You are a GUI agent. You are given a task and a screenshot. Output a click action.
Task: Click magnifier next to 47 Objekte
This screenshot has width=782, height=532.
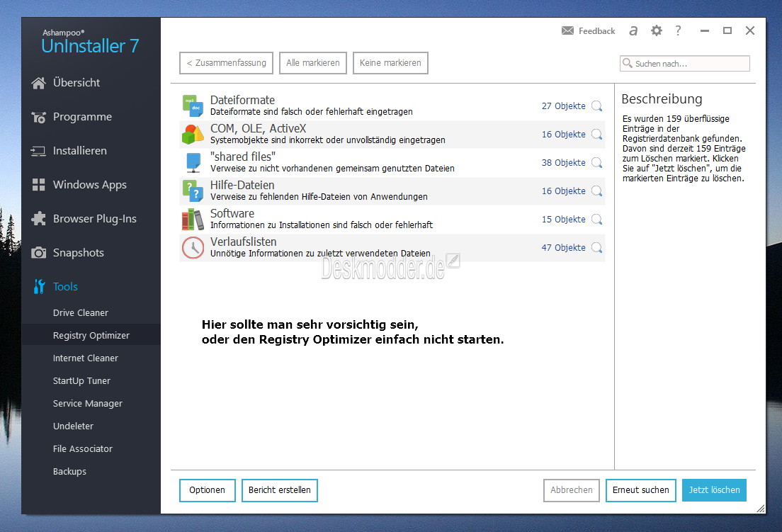597,248
